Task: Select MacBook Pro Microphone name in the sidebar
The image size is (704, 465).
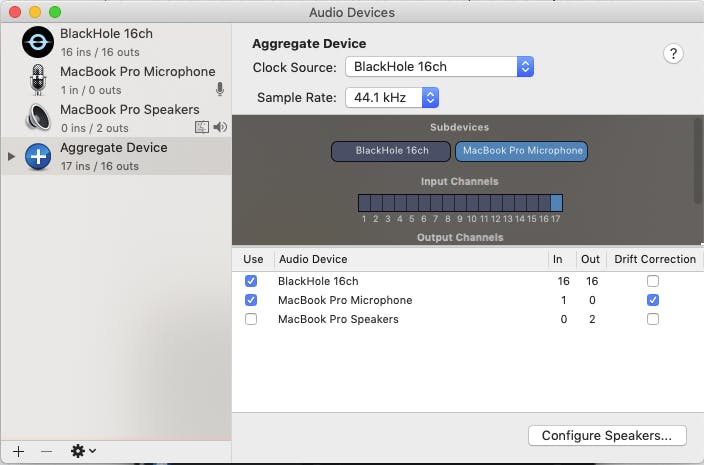Action: [x=138, y=72]
